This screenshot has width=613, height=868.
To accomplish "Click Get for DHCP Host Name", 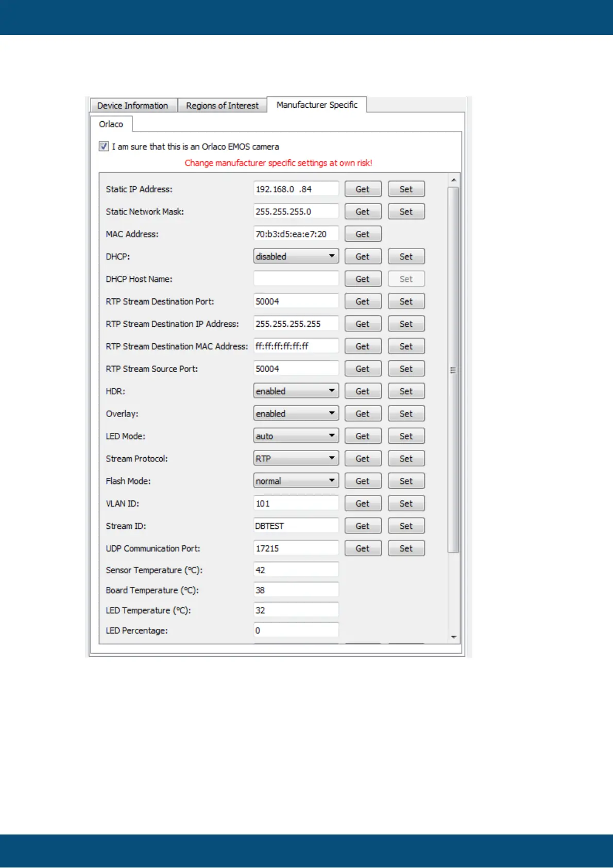I will click(x=363, y=279).
